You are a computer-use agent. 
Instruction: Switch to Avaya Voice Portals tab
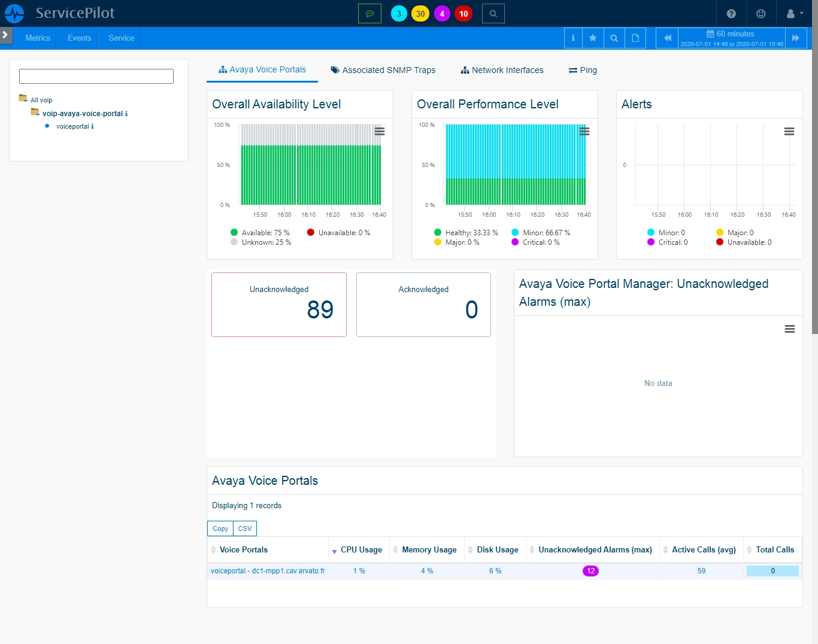(262, 69)
